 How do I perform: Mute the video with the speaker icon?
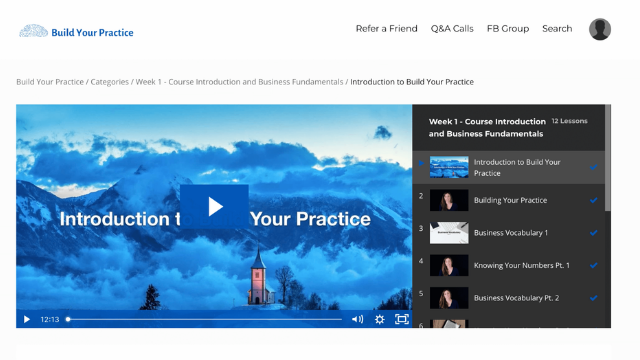[358, 319]
